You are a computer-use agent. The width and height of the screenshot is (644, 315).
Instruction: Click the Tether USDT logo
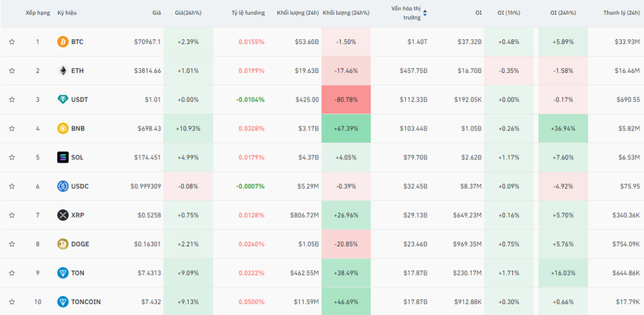pos(63,100)
